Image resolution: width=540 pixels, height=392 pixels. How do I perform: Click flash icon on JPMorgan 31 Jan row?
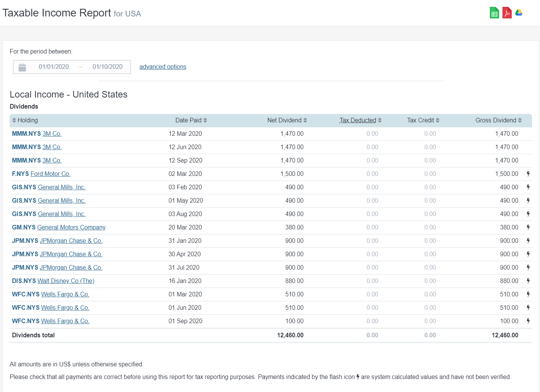pyautogui.click(x=528, y=241)
